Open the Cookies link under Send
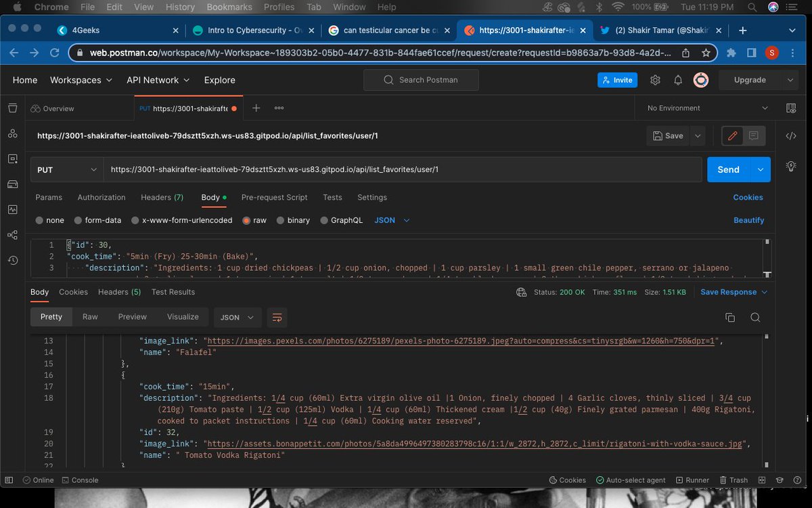812x508 pixels. pyautogui.click(x=748, y=197)
